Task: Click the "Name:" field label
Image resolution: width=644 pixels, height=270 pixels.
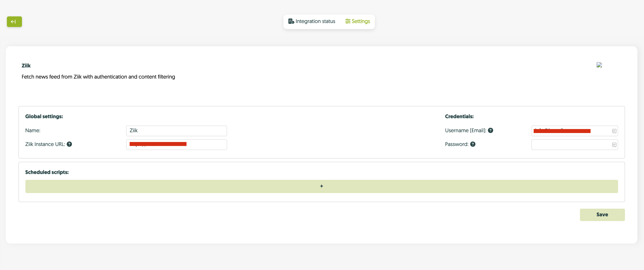Action: (x=33, y=130)
